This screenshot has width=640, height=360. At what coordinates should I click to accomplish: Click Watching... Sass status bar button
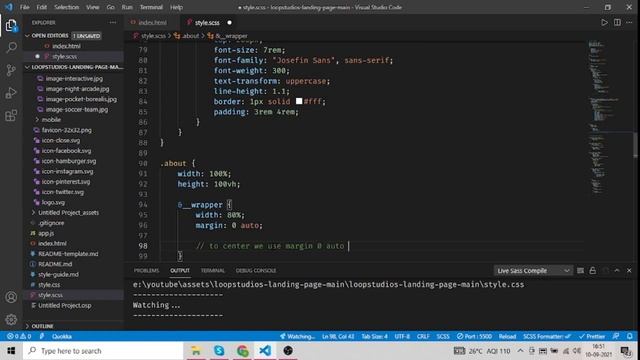click(298, 336)
